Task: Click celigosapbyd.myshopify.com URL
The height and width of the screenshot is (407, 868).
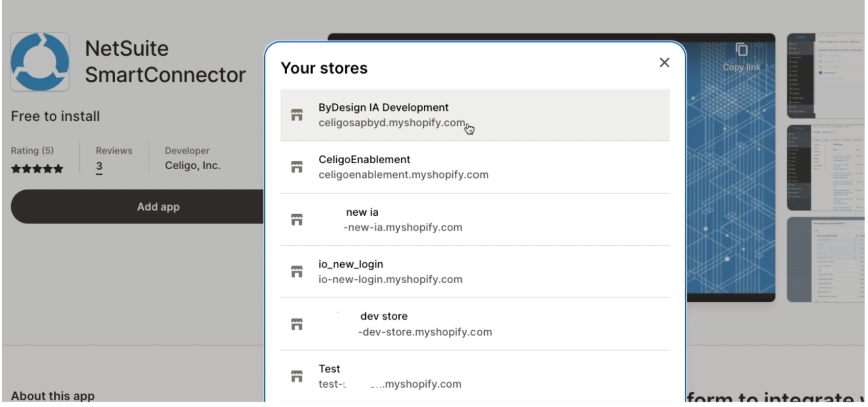Action: click(x=392, y=123)
